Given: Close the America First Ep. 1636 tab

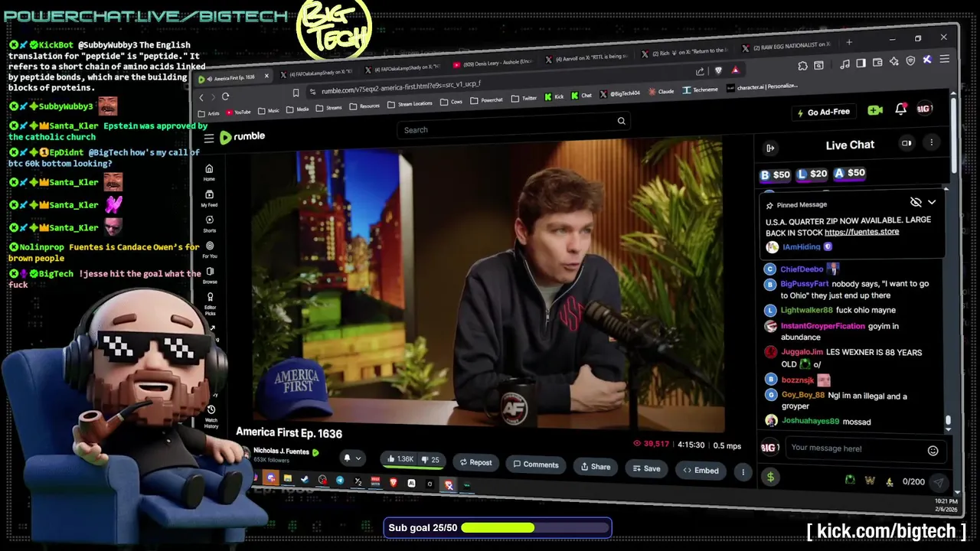Looking at the screenshot, I should 266,76.
